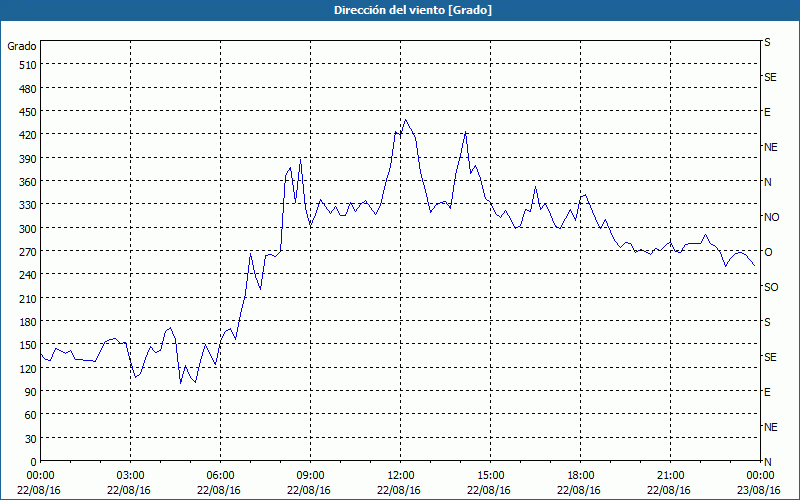This screenshot has width=800, height=500.
Task: Select the 30 value on the left axis
Action: point(31,439)
